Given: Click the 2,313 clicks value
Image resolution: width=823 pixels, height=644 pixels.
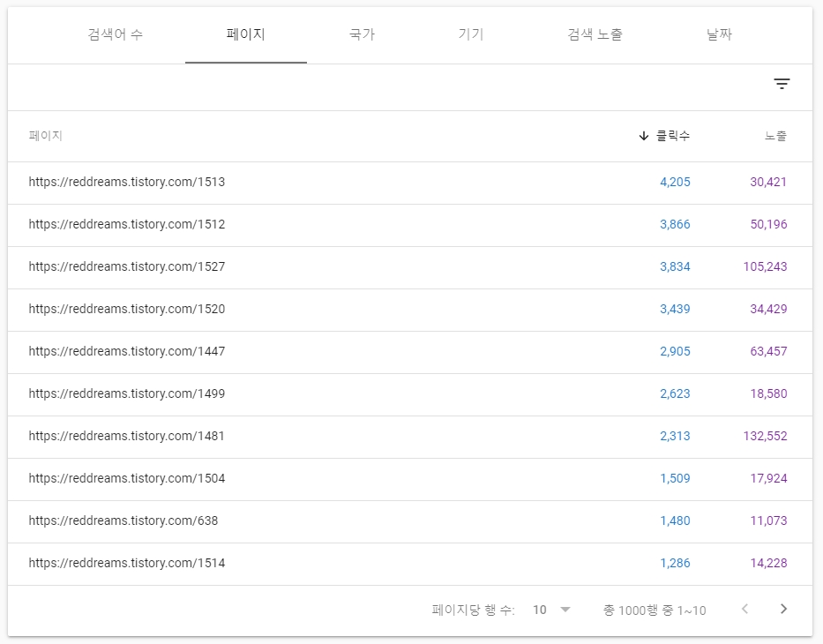Looking at the screenshot, I should (675, 436).
